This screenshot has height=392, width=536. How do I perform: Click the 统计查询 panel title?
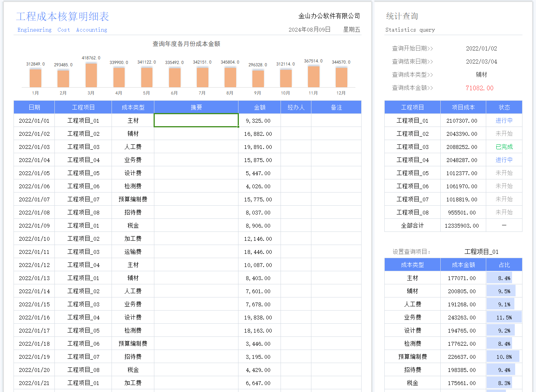point(402,16)
